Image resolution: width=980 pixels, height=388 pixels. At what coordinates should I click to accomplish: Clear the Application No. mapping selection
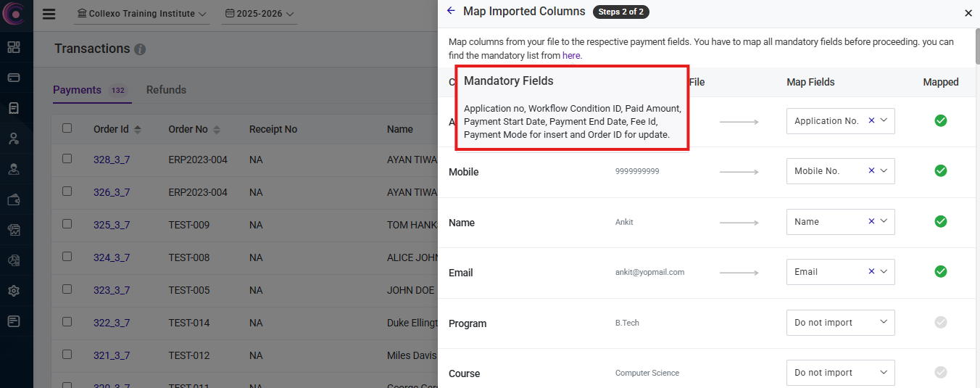point(871,121)
